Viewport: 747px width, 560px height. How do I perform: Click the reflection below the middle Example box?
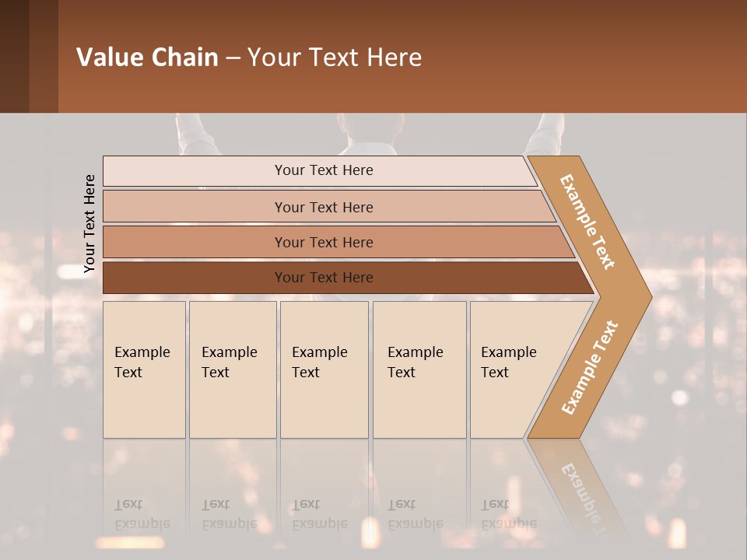(324, 498)
